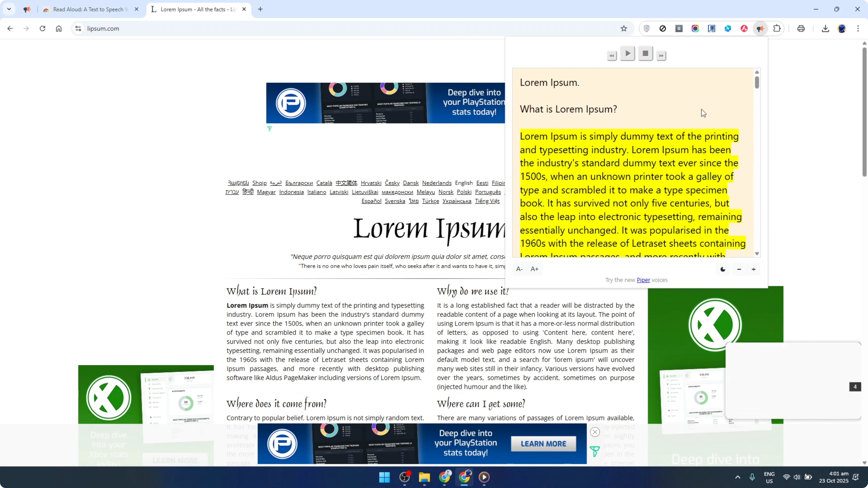Expand hidden icons in the system tray

point(738,477)
